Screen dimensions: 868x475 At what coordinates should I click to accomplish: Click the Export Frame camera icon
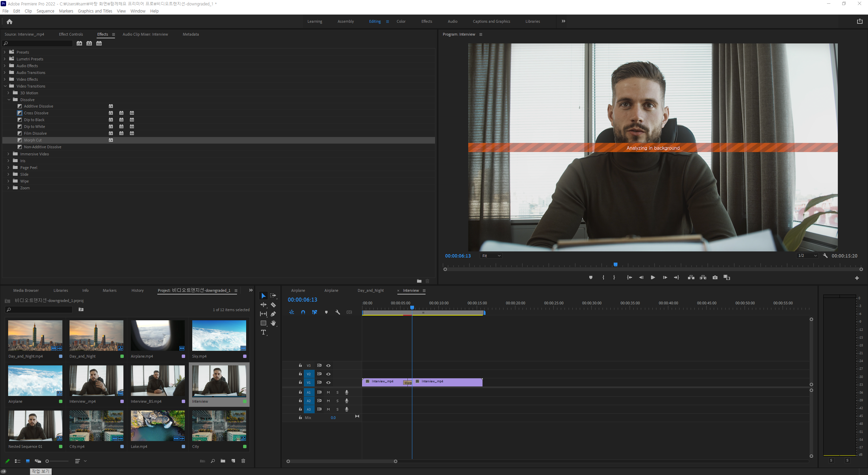(x=715, y=278)
